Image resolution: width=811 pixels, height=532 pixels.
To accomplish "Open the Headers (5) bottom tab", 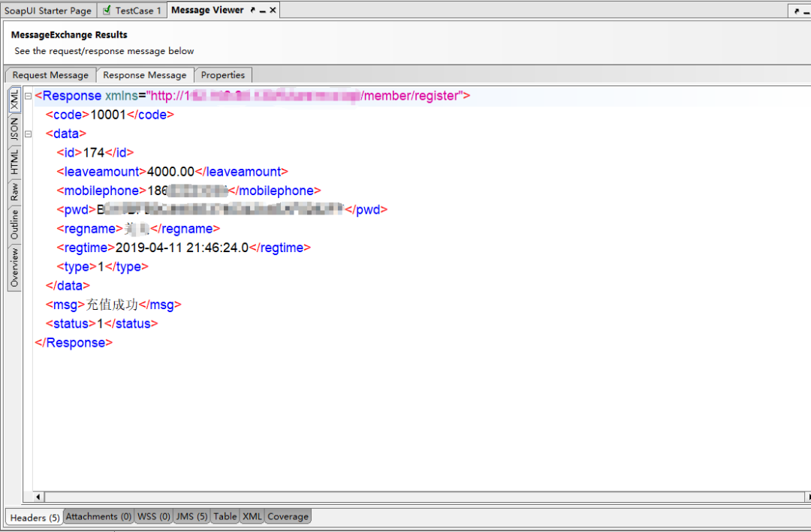I will [35, 518].
